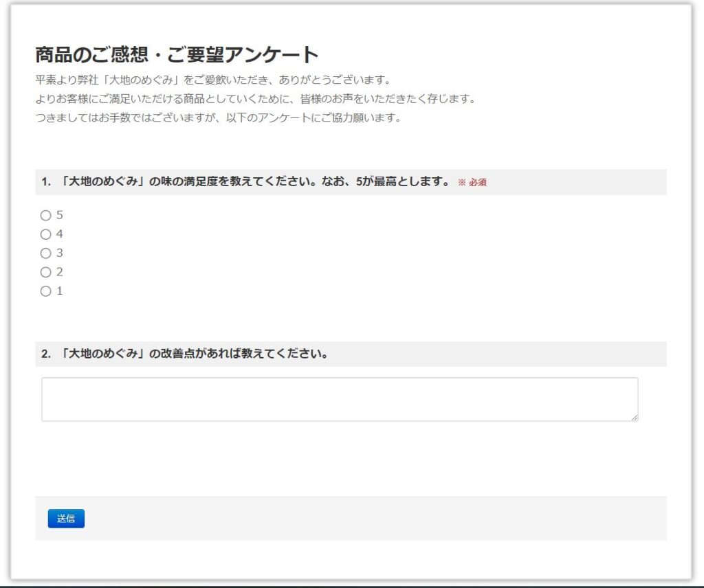This screenshot has height=588, width=704.
Task: Select the radio button for rating 4
Action: point(46,234)
